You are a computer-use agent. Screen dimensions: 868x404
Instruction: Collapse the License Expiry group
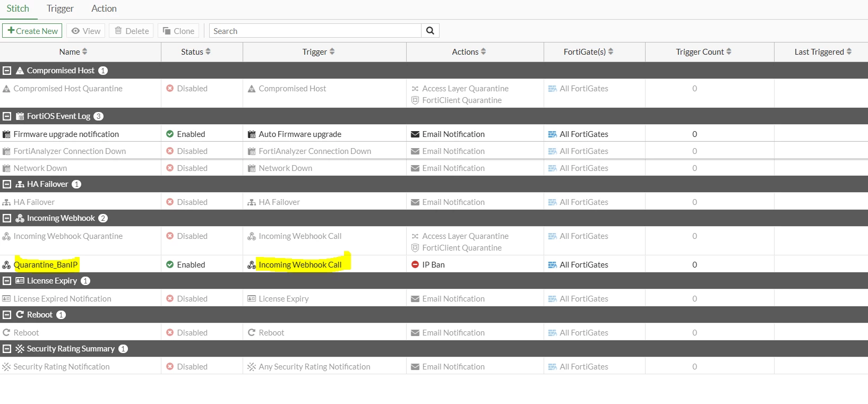(x=7, y=281)
